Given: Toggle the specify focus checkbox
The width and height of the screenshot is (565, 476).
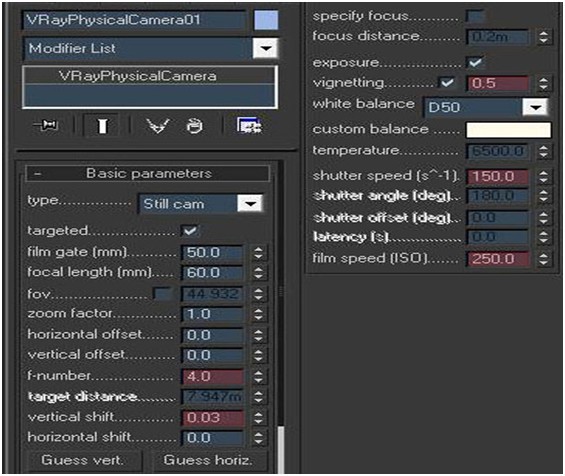Looking at the screenshot, I should point(475,16).
